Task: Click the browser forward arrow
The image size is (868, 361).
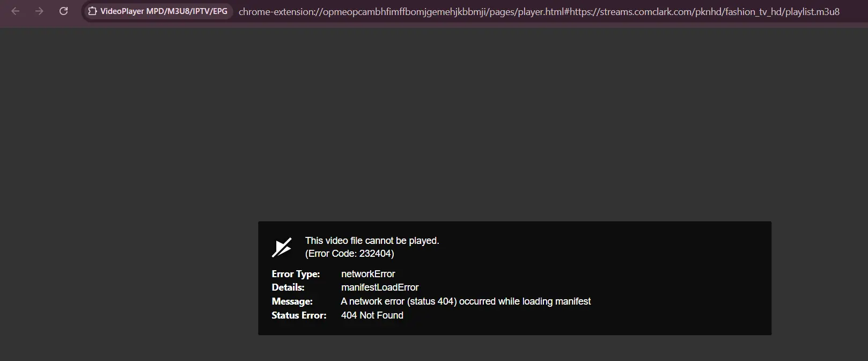Action: pyautogui.click(x=39, y=11)
